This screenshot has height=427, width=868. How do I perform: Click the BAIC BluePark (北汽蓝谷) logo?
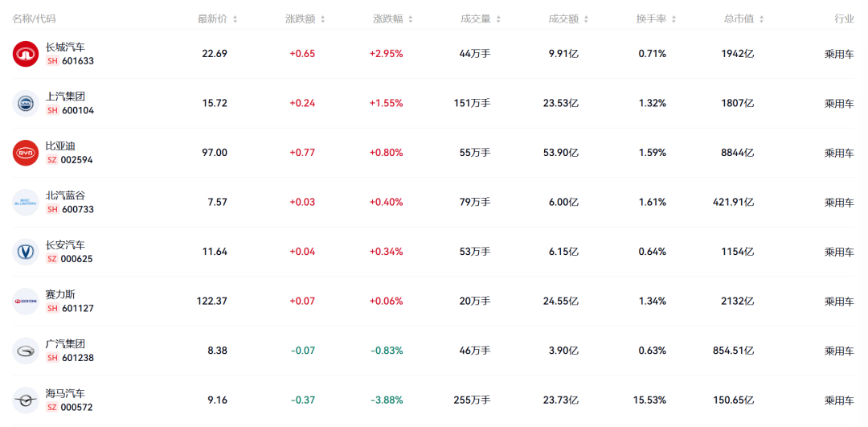(26, 203)
